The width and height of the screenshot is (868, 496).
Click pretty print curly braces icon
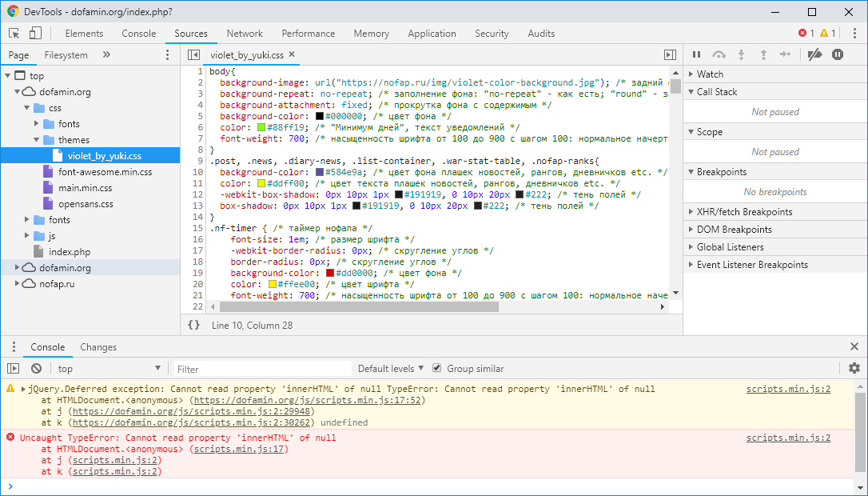click(193, 325)
